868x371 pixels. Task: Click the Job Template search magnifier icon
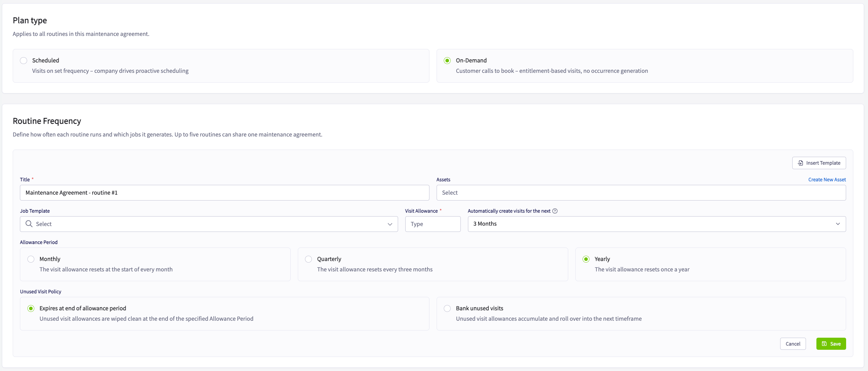point(29,224)
